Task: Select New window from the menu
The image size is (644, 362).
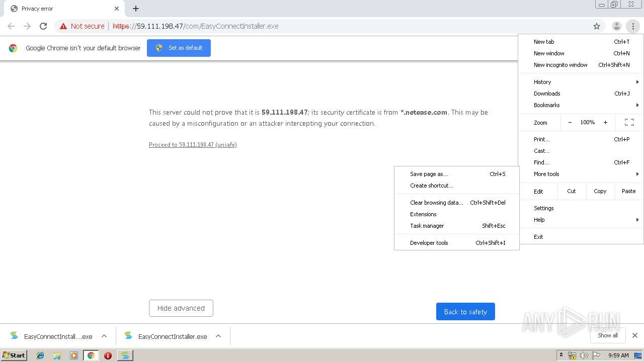Action: click(x=581, y=53)
